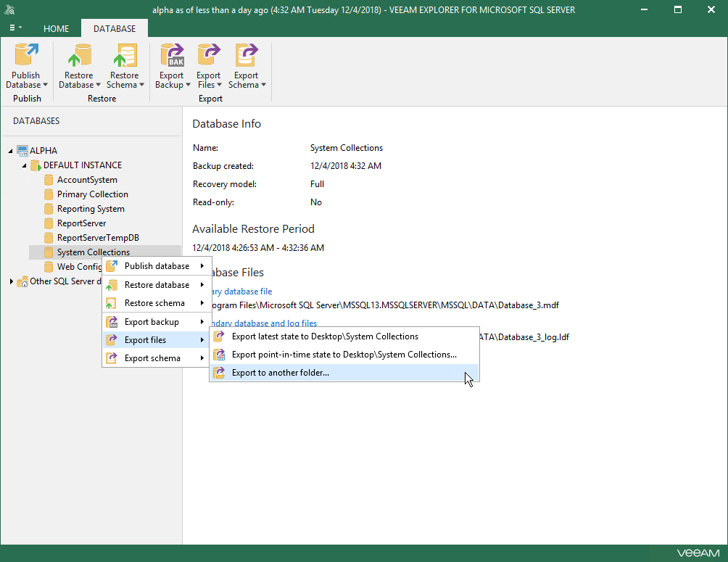This screenshot has height=562, width=728.
Task: Open Restore database submenu in context menu
Action: tap(157, 285)
